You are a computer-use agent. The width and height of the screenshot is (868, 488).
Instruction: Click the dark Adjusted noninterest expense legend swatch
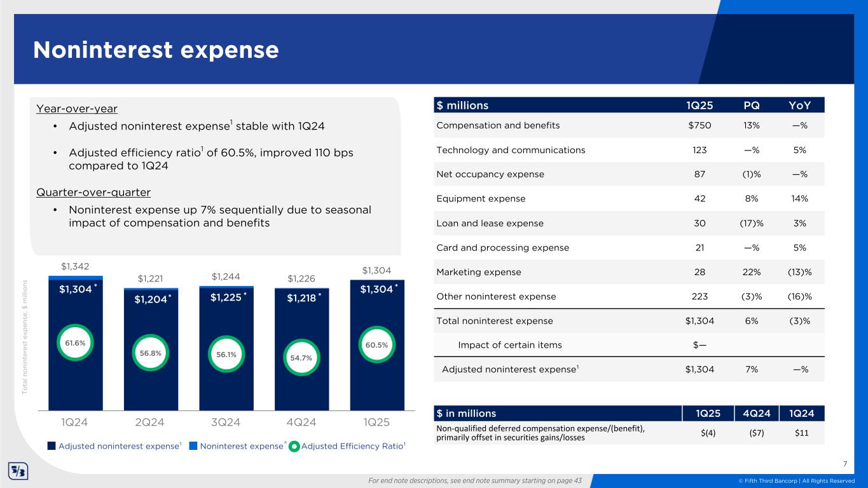coord(52,447)
